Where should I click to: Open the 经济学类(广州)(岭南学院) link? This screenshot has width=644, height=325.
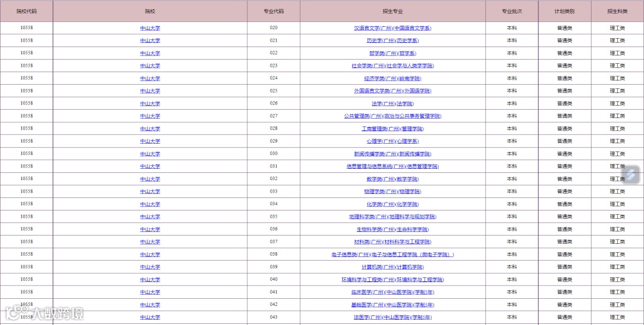coord(392,78)
